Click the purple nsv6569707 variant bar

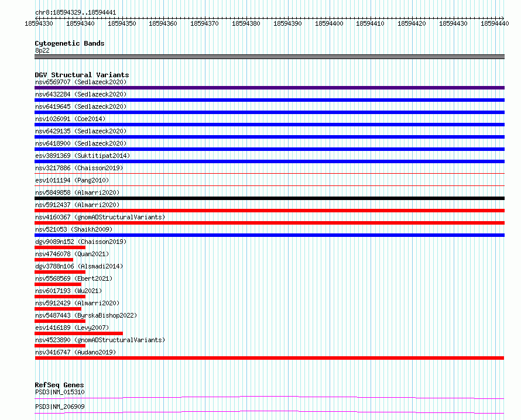click(x=269, y=88)
